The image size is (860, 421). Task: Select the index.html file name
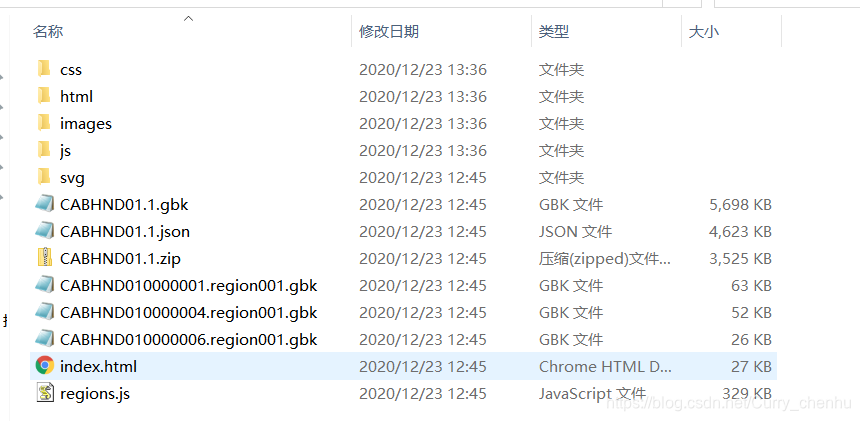(x=98, y=366)
